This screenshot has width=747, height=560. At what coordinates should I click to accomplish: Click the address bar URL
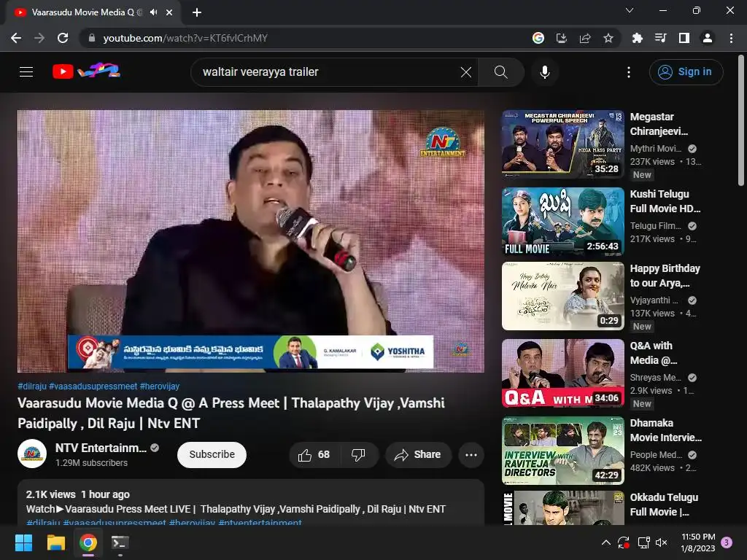pos(185,38)
